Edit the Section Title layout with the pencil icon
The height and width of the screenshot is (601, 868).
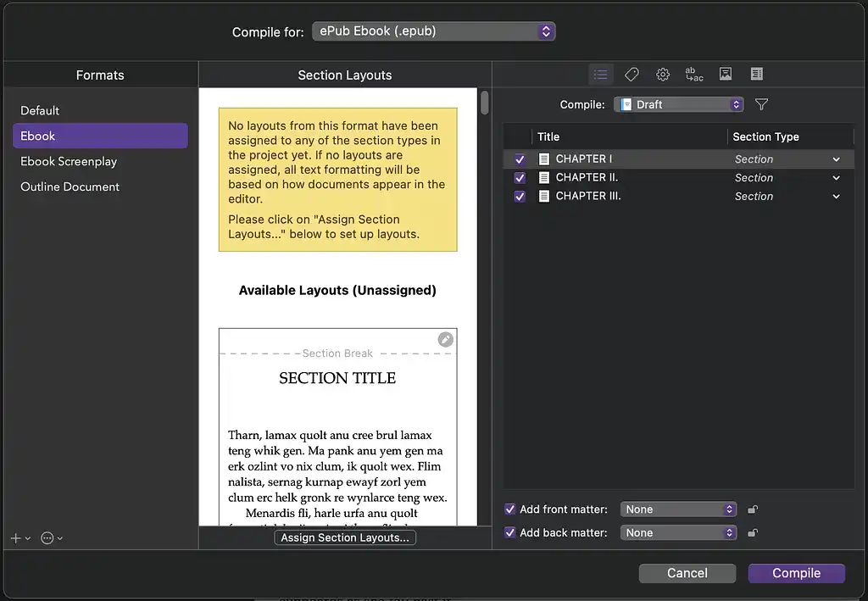[x=445, y=339]
